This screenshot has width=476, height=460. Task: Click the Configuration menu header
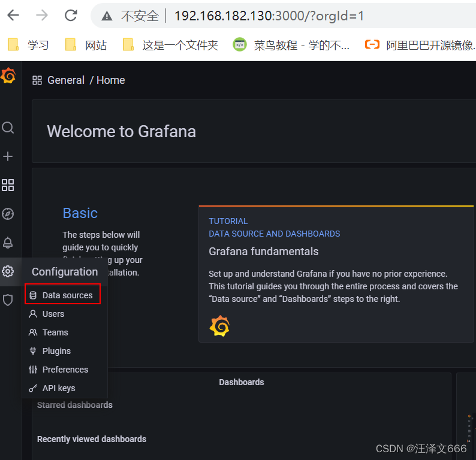coord(65,272)
